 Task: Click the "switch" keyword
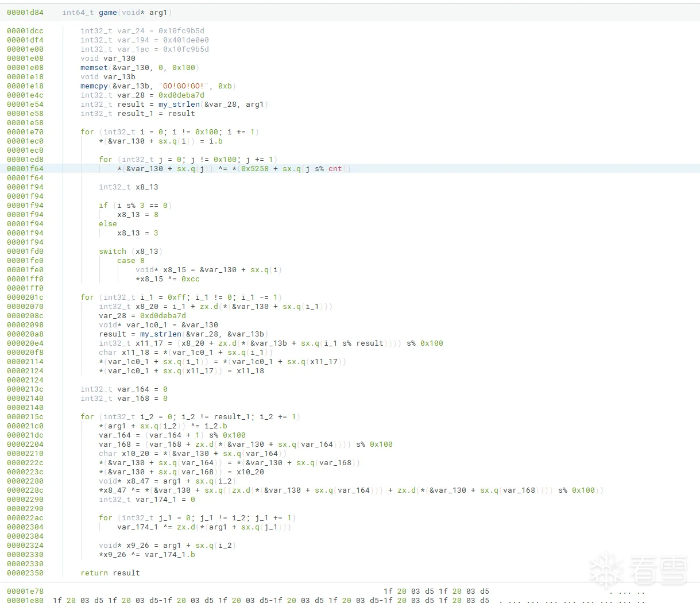tap(113, 252)
